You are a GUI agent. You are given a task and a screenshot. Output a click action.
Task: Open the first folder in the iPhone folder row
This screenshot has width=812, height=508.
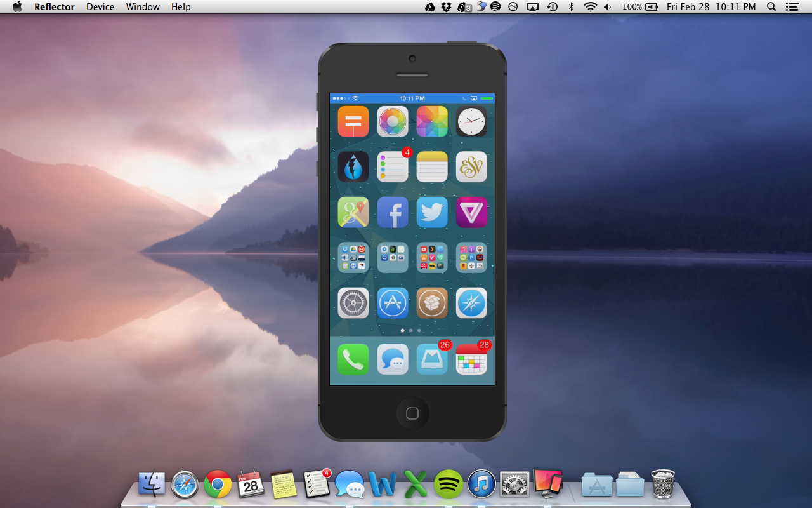click(353, 258)
